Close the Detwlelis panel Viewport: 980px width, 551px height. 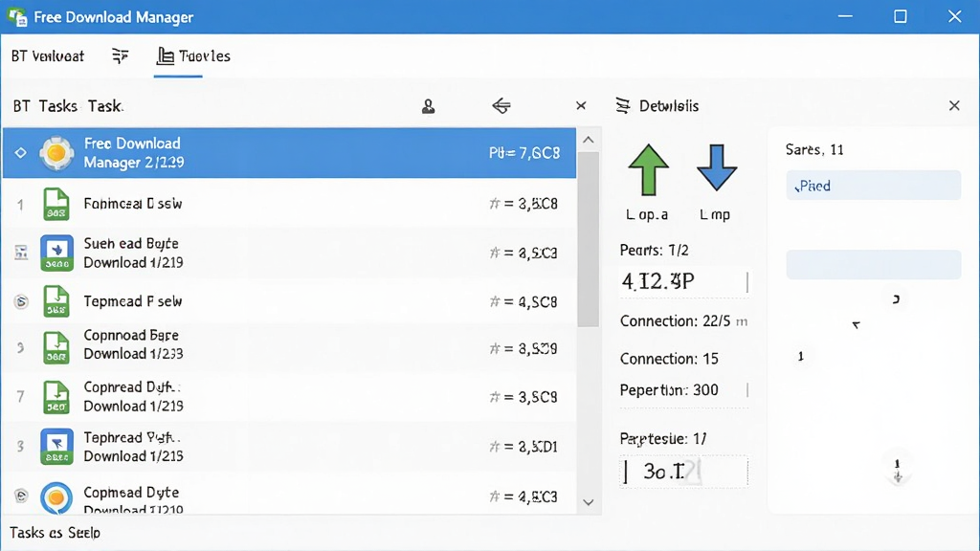(954, 105)
